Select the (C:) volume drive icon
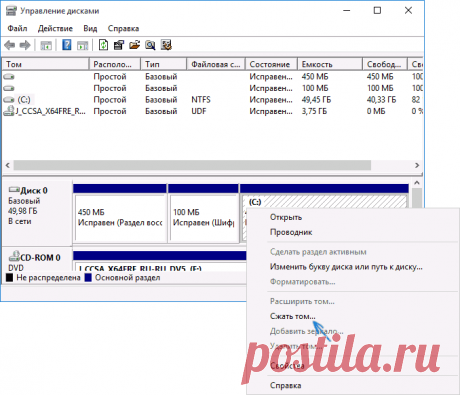The height and width of the screenshot is (395, 460). 9,100
